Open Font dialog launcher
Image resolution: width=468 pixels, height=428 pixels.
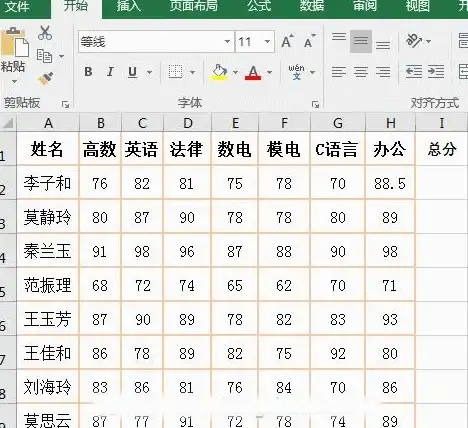(x=315, y=105)
